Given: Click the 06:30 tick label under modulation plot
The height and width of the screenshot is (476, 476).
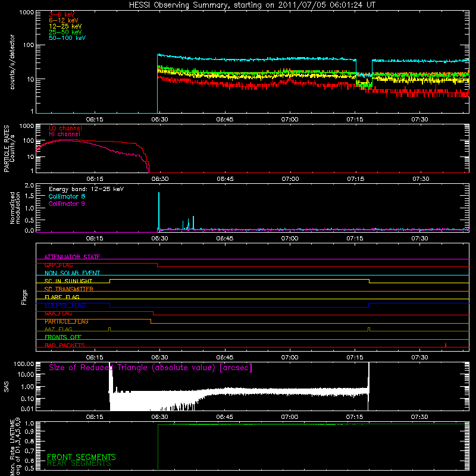Looking at the screenshot, I should [x=159, y=239].
